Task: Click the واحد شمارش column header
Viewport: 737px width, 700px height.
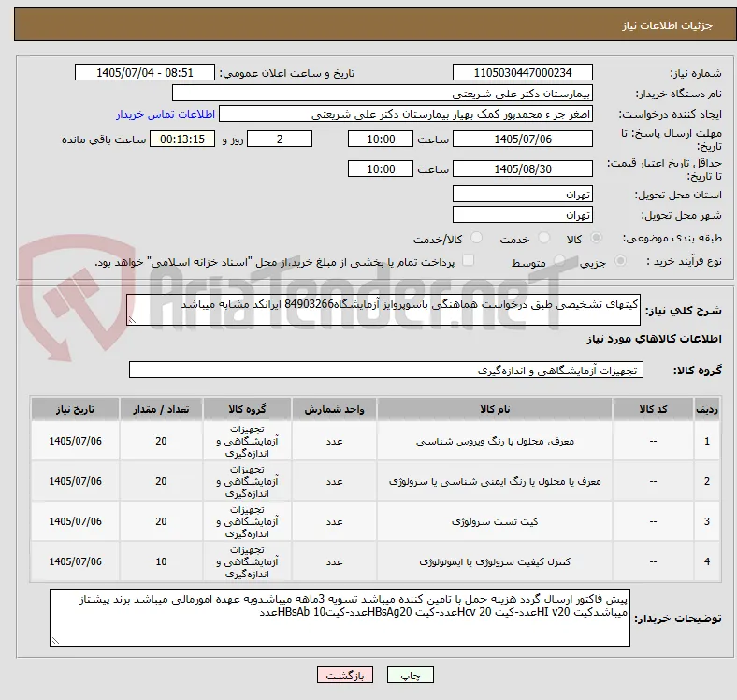Action: [334, 409]
